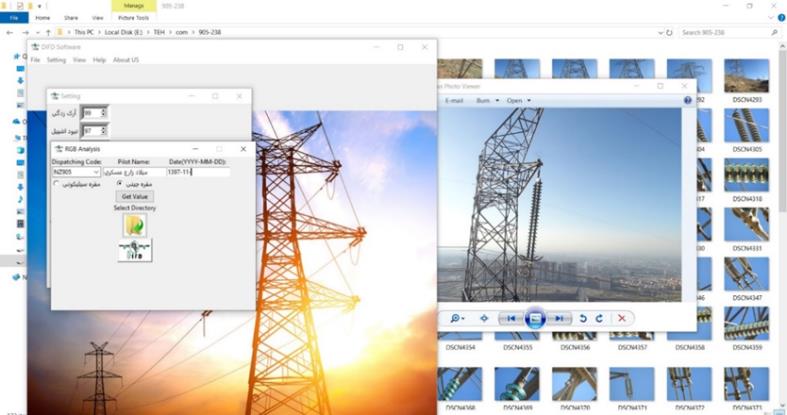Open Photo Viewer help icon
787x415 pixels.
(687, 100)
